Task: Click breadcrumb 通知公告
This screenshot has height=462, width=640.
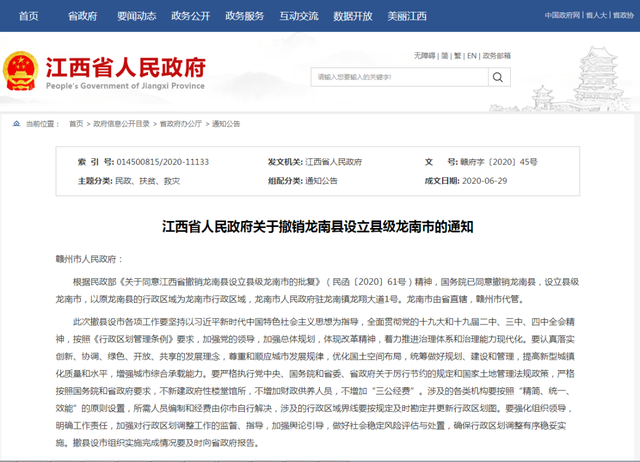Action: [x=226, y=124]
